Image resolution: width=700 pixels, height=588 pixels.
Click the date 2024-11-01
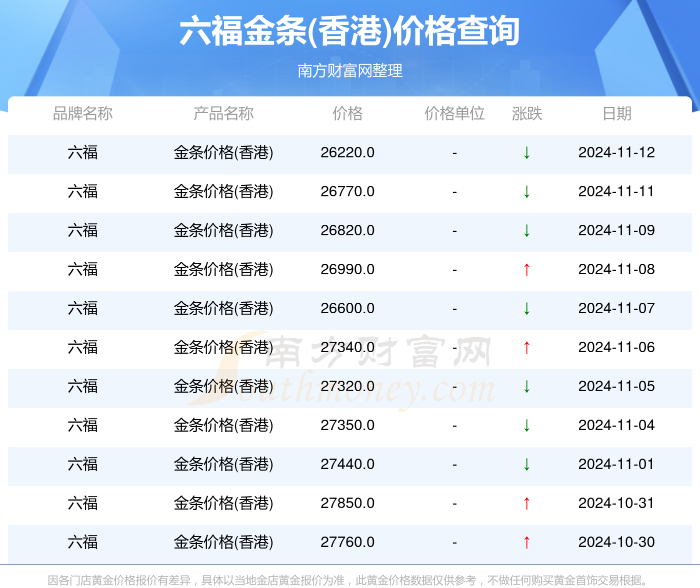pos(616,464)
